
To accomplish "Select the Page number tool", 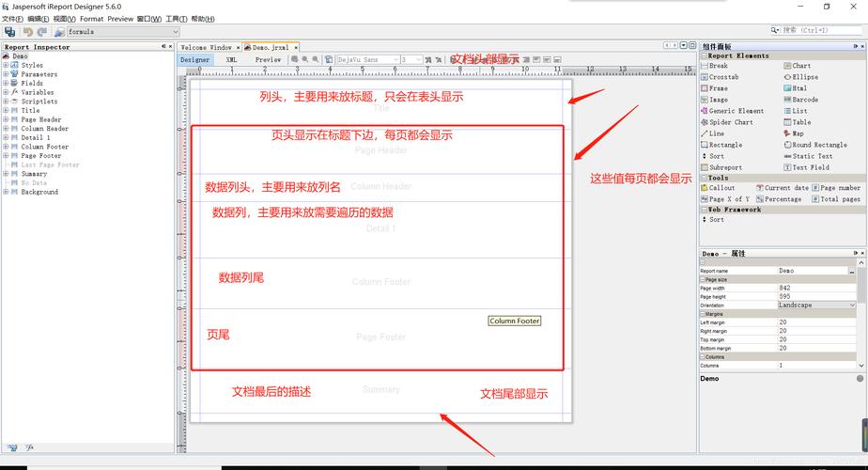I will (836, 188).
